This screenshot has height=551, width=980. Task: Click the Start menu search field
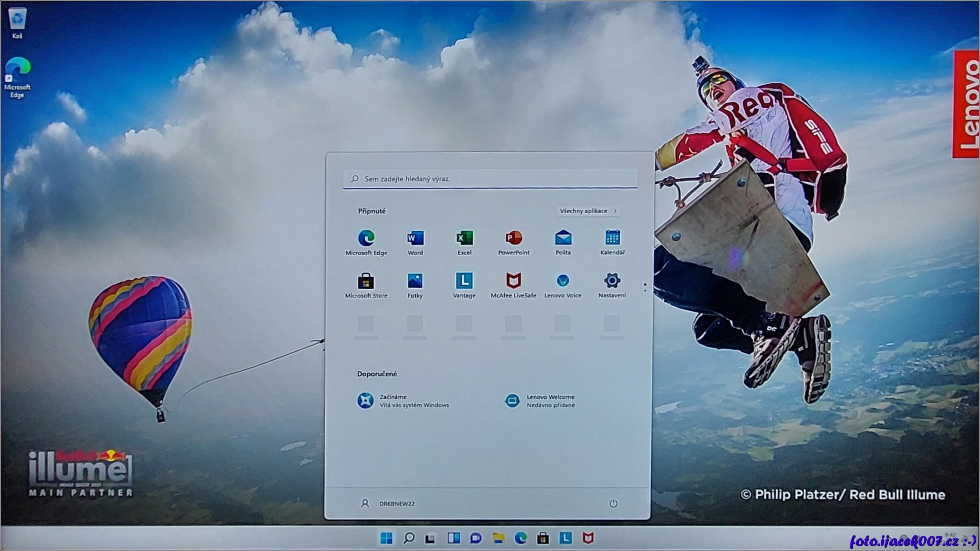pos(490,179)
